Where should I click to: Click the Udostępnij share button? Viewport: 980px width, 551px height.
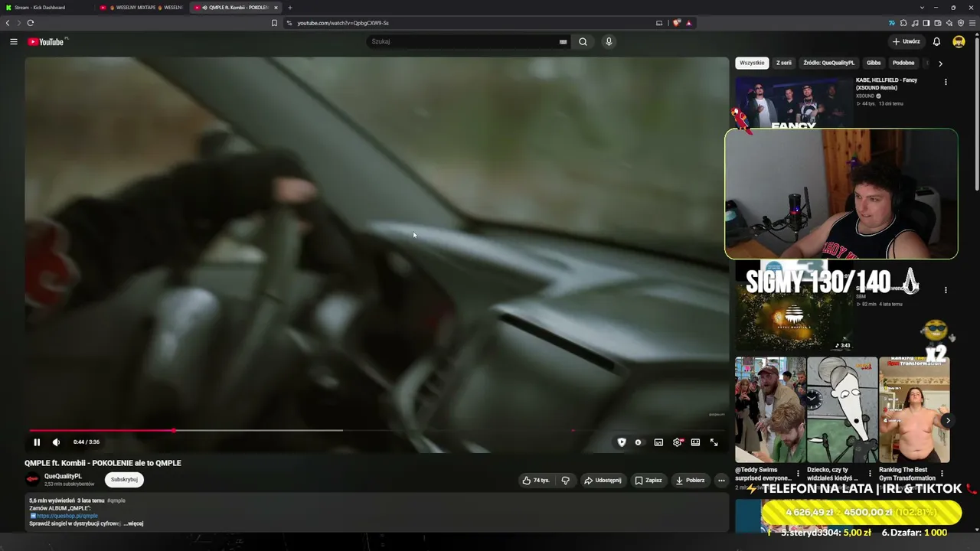tap(603, 481)
